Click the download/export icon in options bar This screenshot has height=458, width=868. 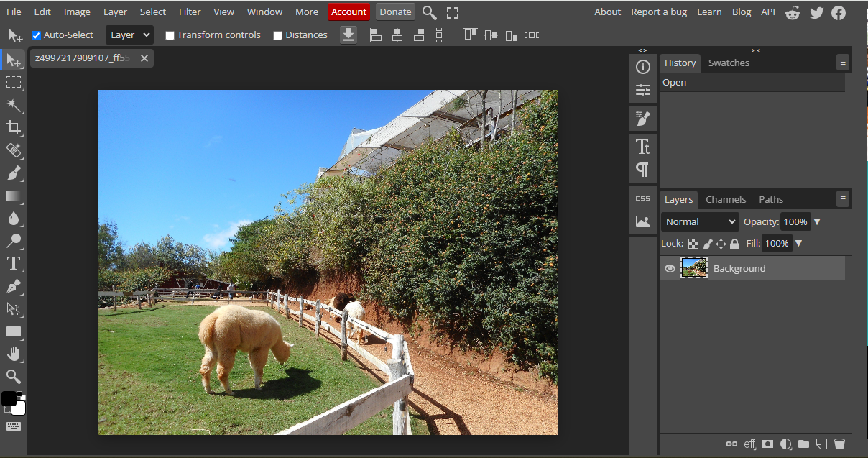click(x=348, y=35)
